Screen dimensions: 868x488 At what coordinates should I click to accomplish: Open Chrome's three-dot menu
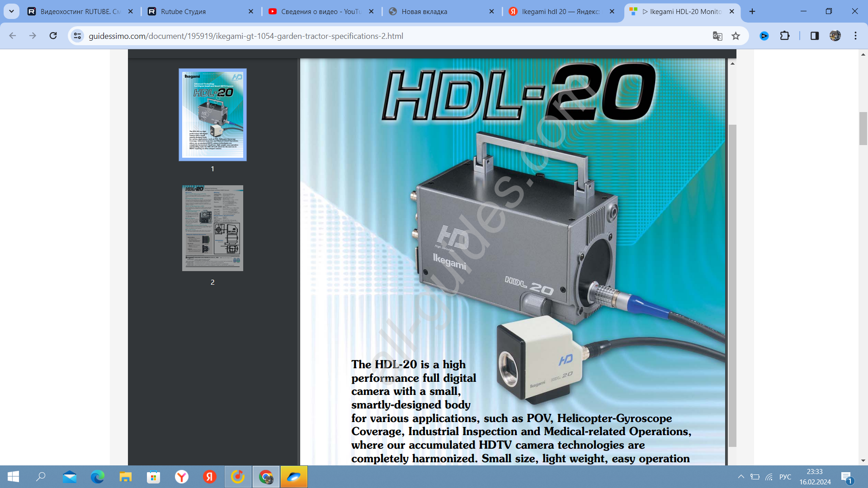click(855, 36)
